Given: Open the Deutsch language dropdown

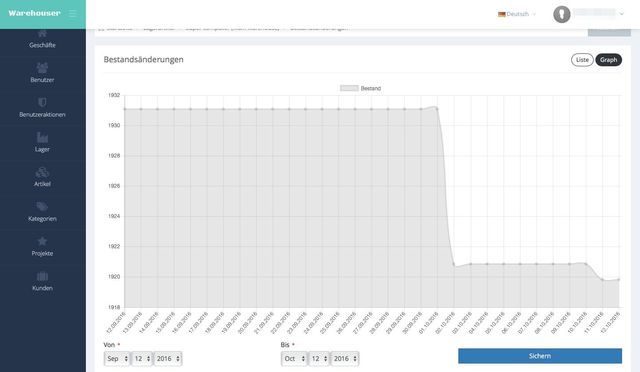Looking at the screenshot, I should click(517, 14).
